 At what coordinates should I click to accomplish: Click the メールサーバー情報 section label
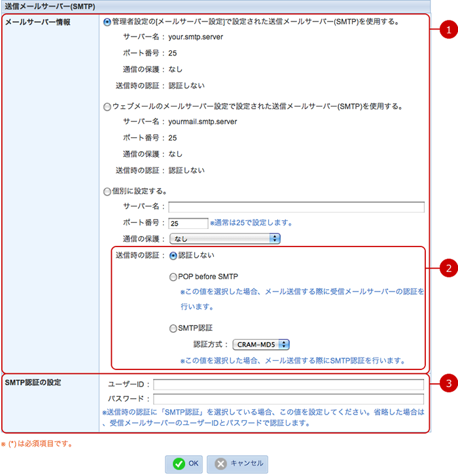(x=38, y=22)
